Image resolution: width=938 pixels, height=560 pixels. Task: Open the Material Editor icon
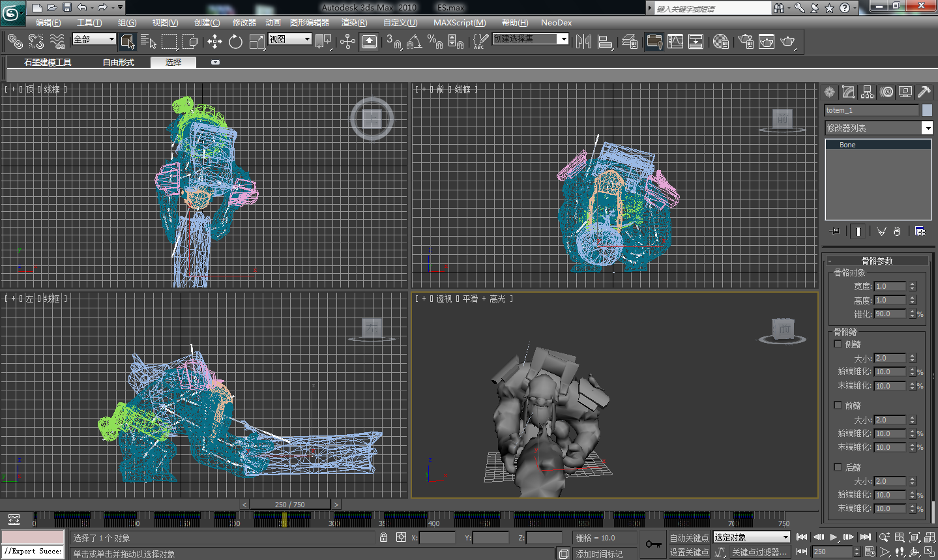click(720, 42)
